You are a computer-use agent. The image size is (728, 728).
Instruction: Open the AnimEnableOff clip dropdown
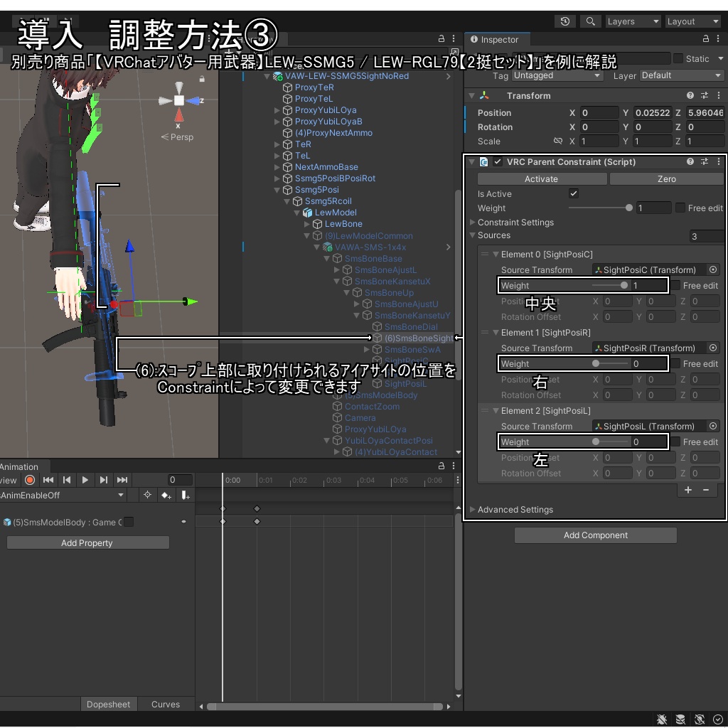click(63, 496)
